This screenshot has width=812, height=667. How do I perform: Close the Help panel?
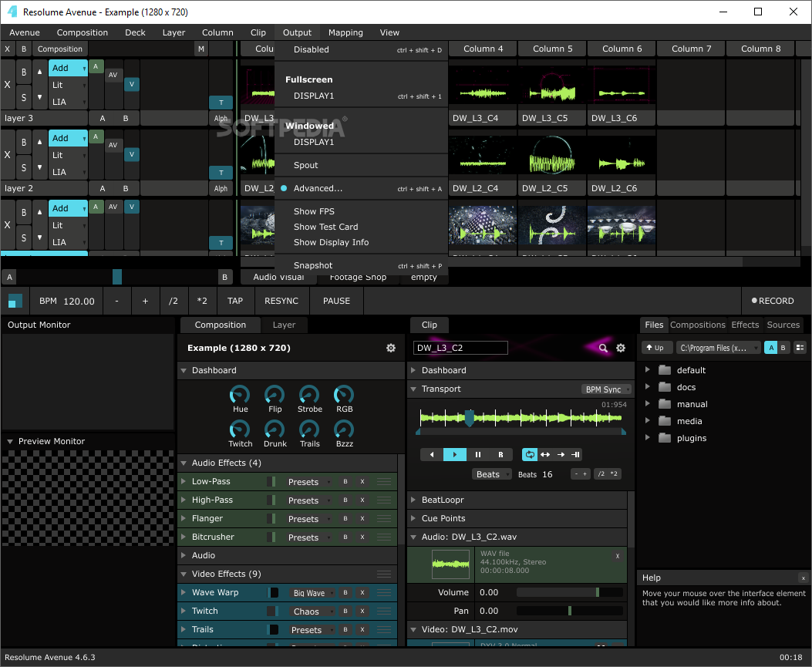(x=804, y=578)
